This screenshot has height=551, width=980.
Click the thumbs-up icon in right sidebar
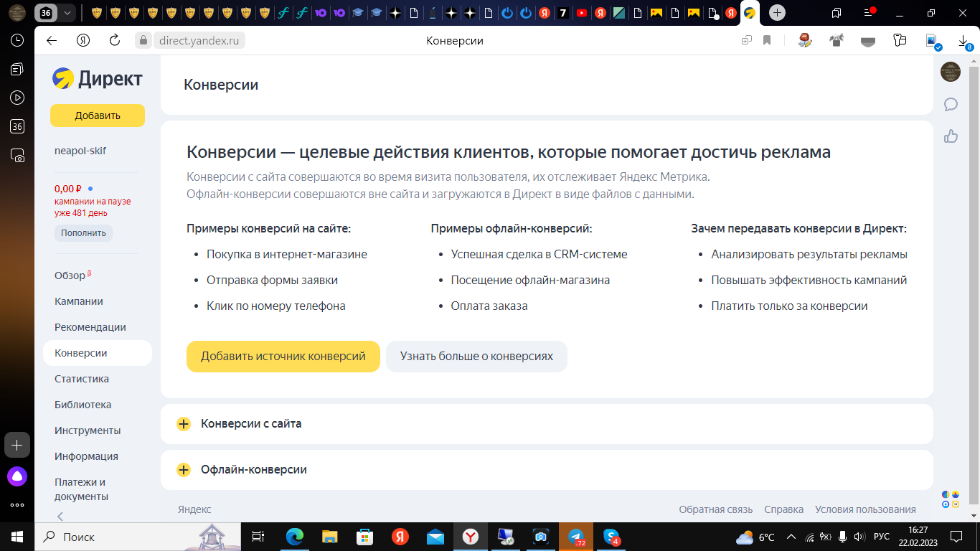point(951,135)
